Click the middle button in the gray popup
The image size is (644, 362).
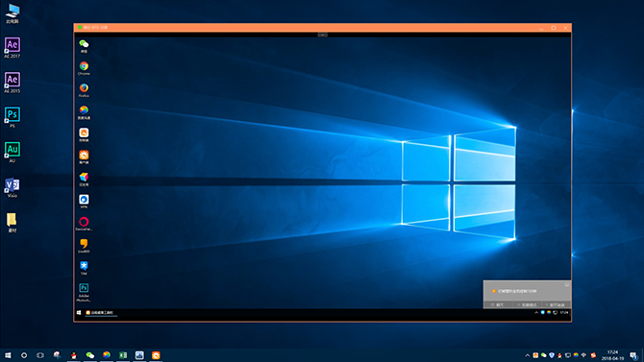tap(528, 305)
